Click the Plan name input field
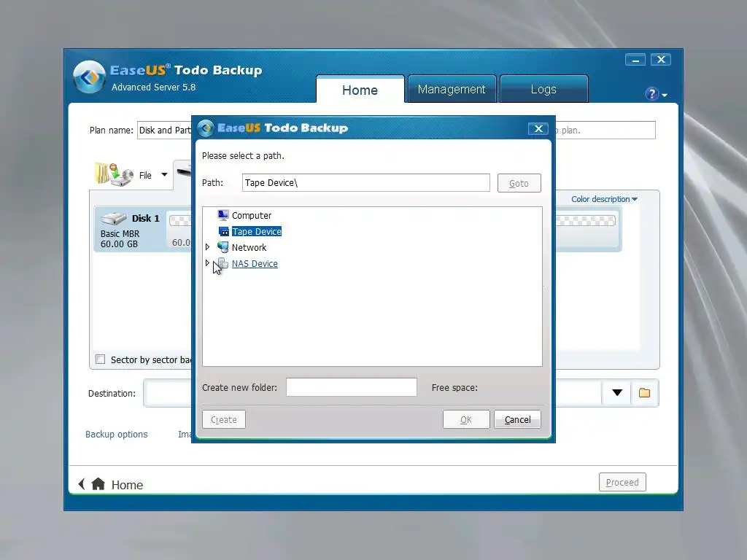 (164, 130)
